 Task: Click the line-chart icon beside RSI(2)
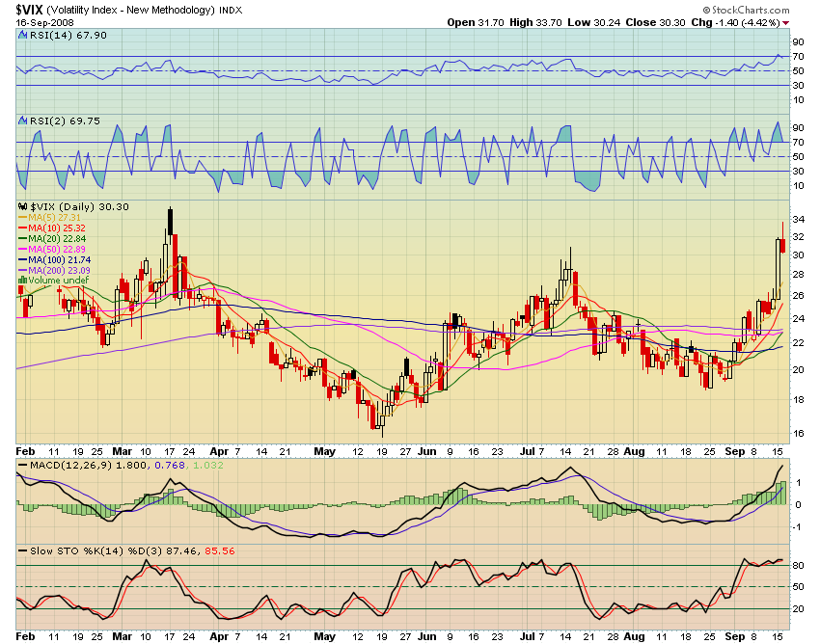pos(22,121)
